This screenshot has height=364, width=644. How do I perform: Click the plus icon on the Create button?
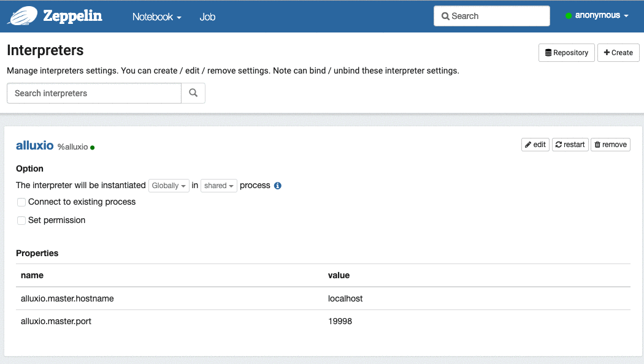(x=607, y=52)
